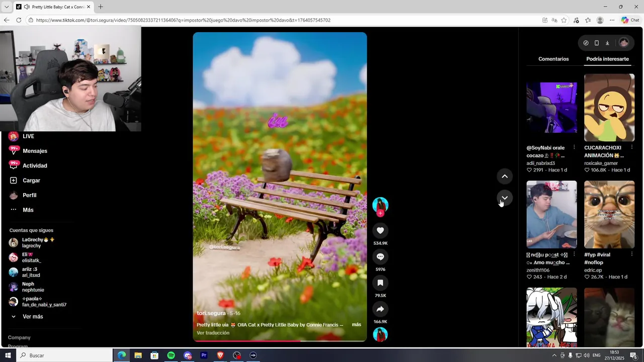Open the LaGrechy followed account
The image size is (644, 362).
click(x=38, y=243)
